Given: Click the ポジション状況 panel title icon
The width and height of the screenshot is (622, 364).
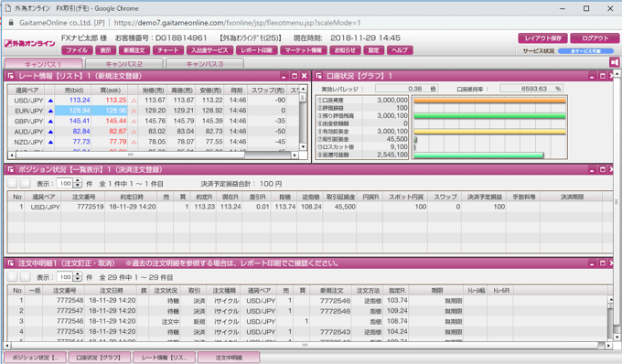Looking at the screenshot, I should coord(10,169).
